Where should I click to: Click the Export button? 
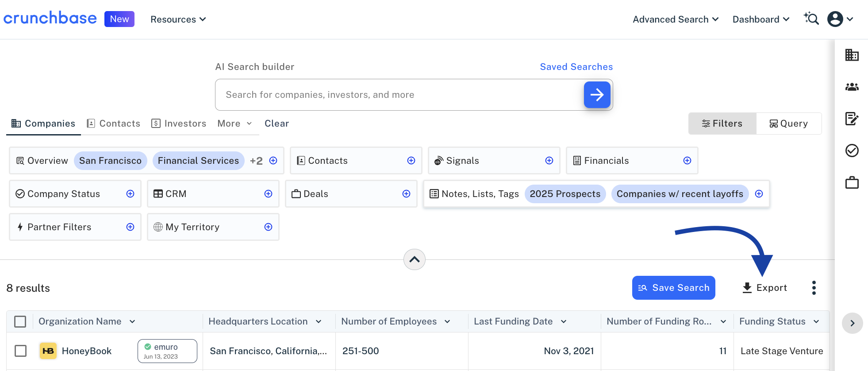764,288
